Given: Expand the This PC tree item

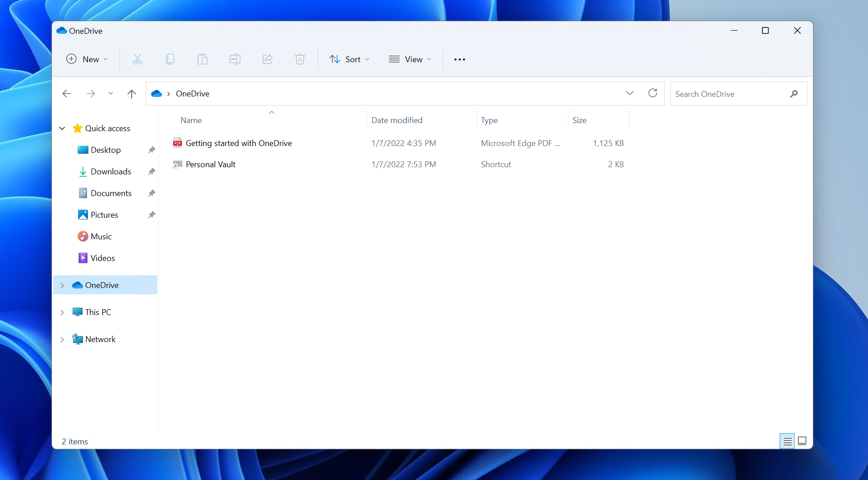Looking at the screenshot, I should point(62,312).
